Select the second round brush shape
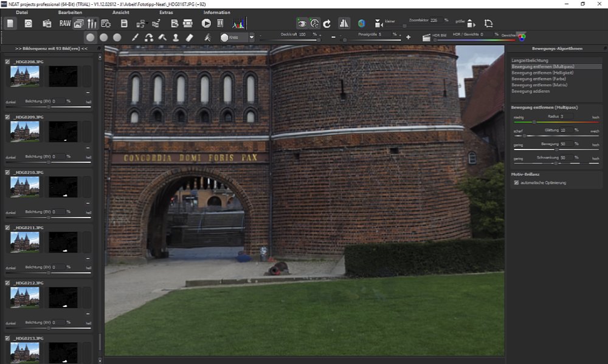The image size is (608, 364). coord(103,38)
